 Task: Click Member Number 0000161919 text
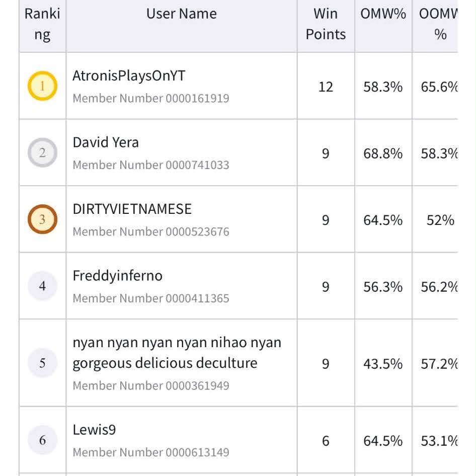point(151,98)
